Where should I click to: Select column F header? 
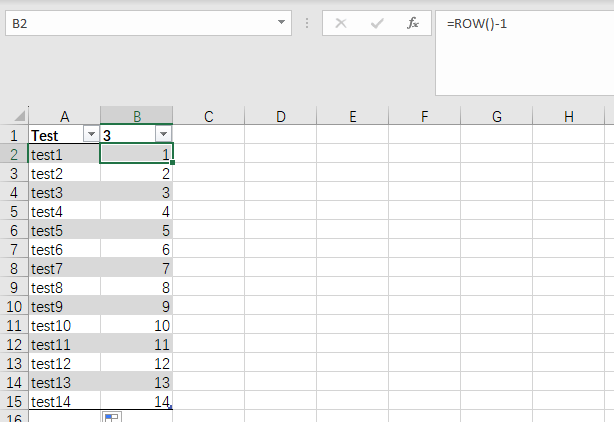(424, 116)
